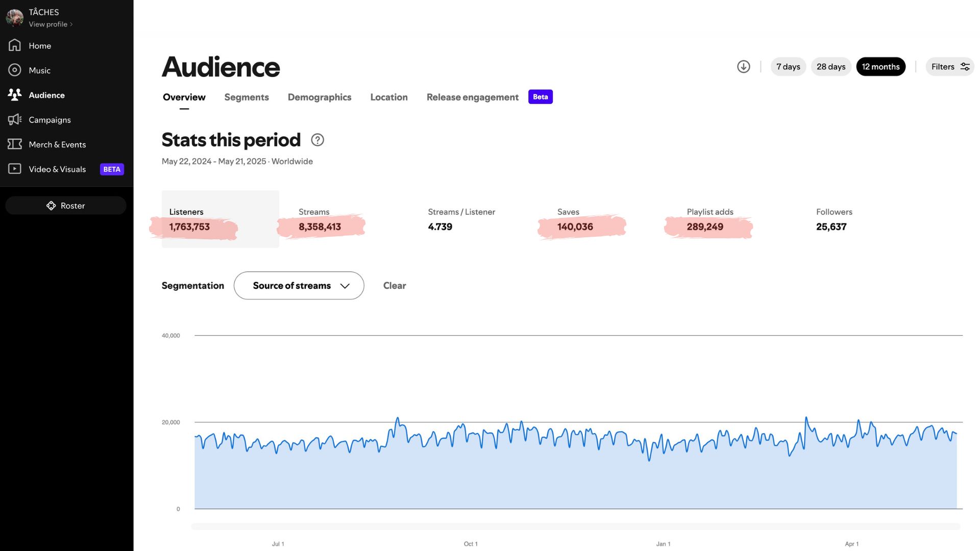Click the 4.739 streams per listener value
Screen dimensions: 980x551
coord(440,227)
